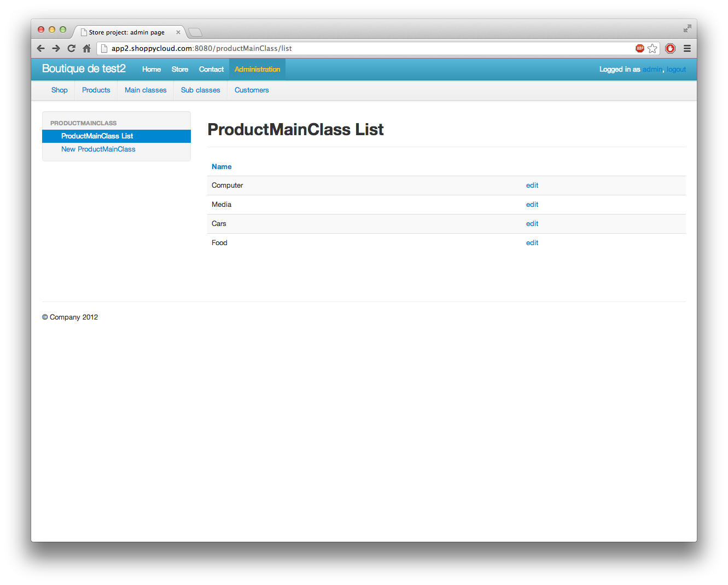Image resolution: width=728 pixels, height=585 pixels.
Task: Open the Administration menu item
Action: point(257,69)
